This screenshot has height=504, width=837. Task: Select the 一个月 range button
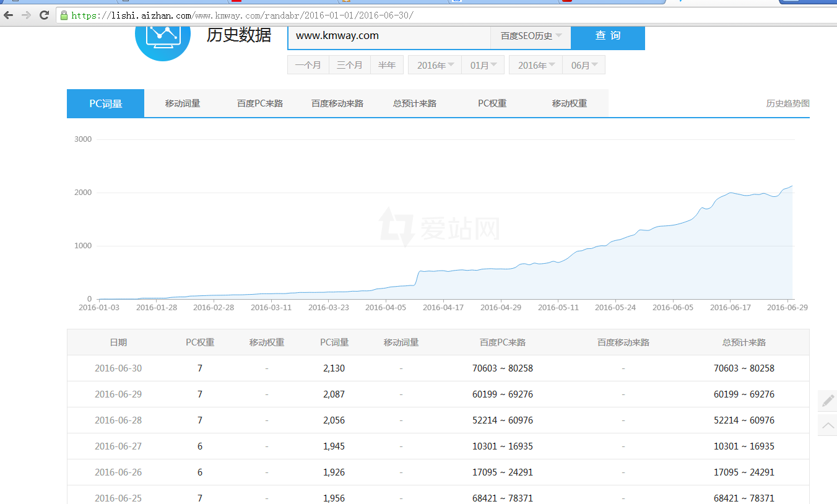point(308,65)
